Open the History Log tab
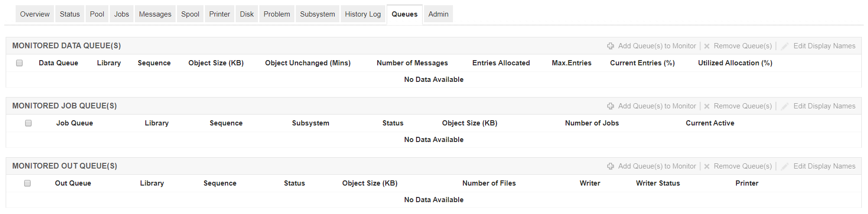Screen dimensions: 868x214 tap(363, 14)
